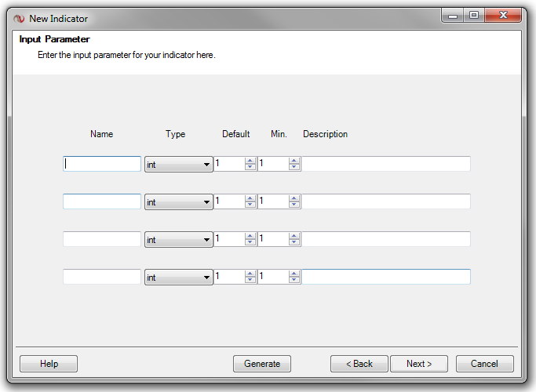Click the fourth row Description field
536x392 pixels.
coord(386,277)
